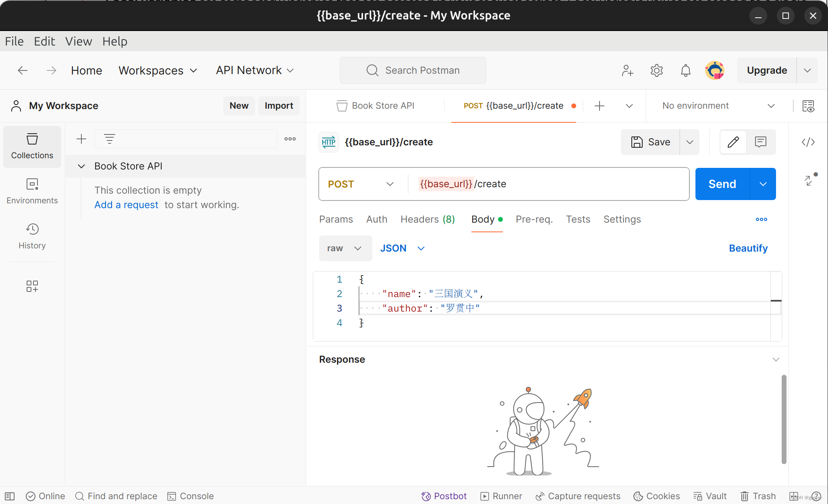Screen dimensions: 828x504
Task: Toggle the sidebar from status bar icon
Action: click(10, 496)
